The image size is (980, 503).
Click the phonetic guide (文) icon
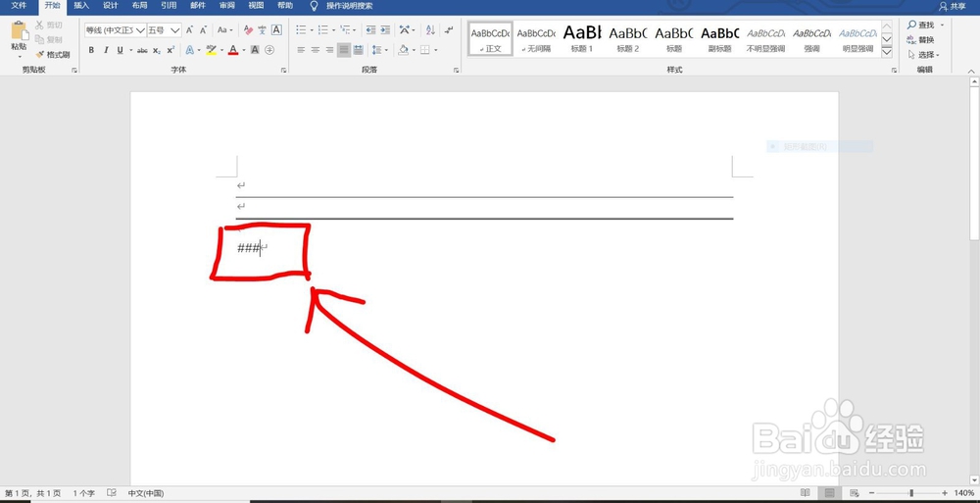(263, 30)
